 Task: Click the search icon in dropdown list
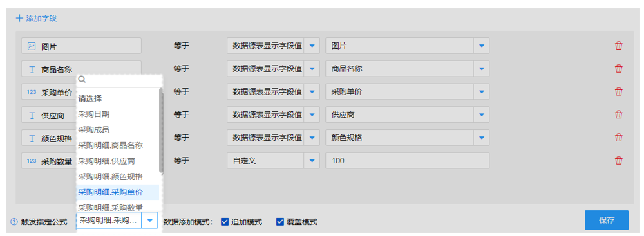[82, 80]
